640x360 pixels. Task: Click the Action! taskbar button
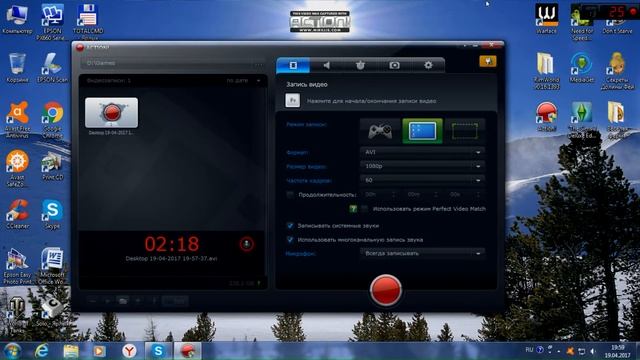187,351
